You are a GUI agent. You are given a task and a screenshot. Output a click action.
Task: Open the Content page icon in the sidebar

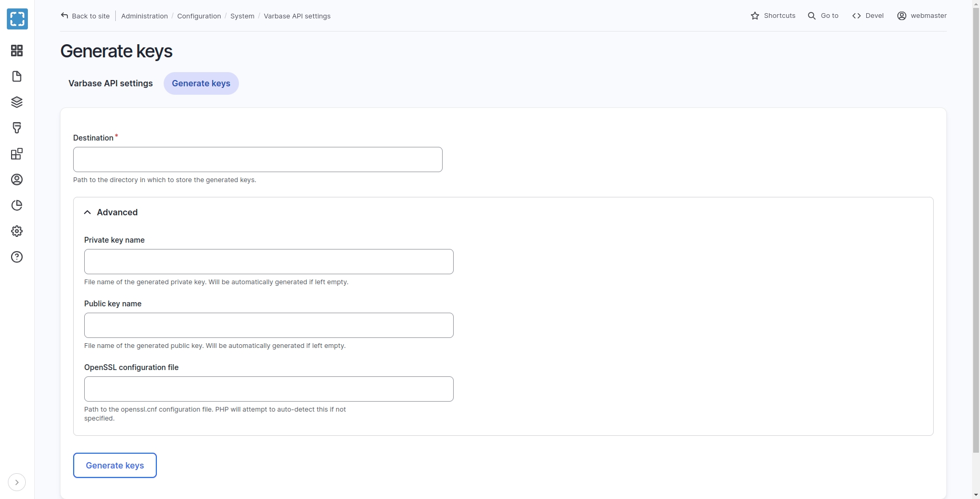[x=17, y=76]
